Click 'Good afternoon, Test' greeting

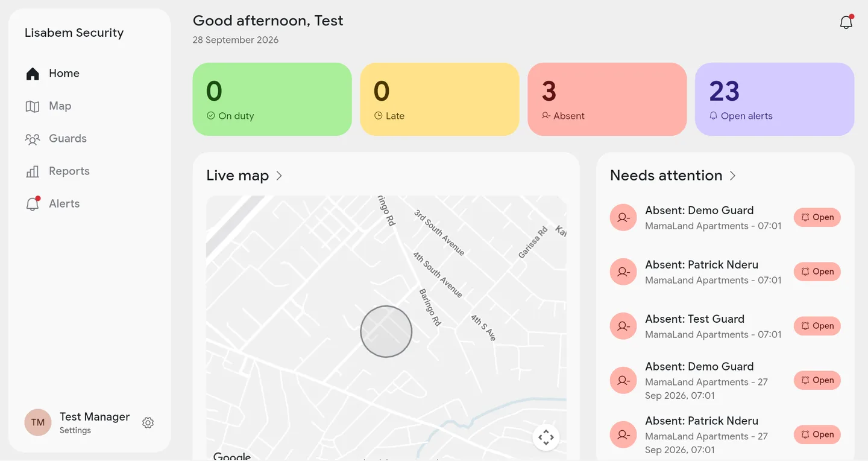coord(268,21)
